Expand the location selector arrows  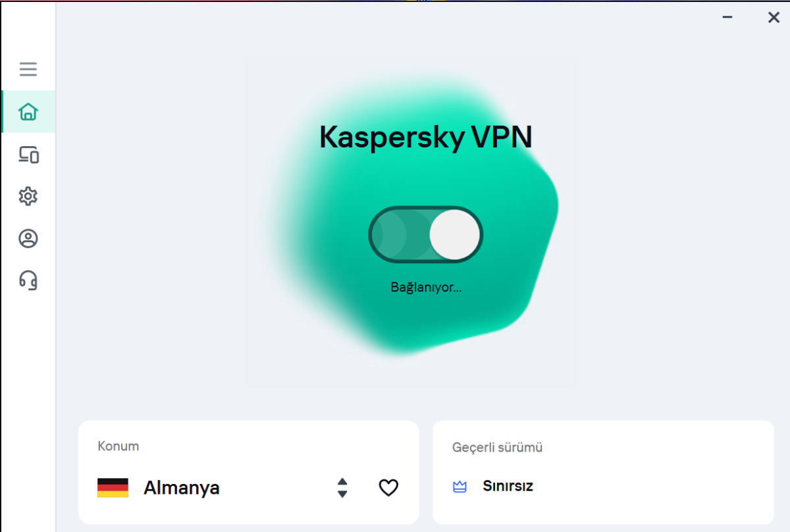(342, 488)
